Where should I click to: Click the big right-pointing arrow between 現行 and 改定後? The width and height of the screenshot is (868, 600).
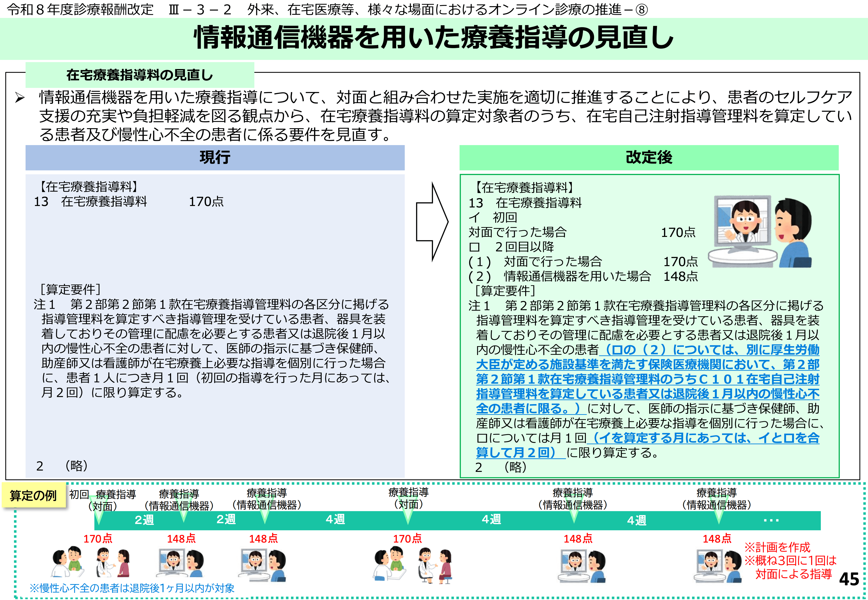tap(432, 222)
